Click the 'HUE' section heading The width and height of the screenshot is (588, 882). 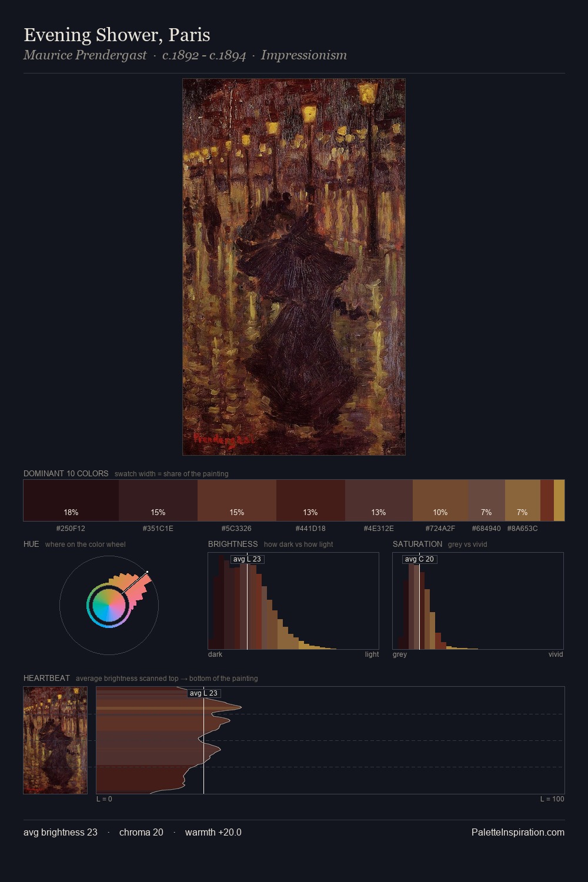tap(31, 544)
